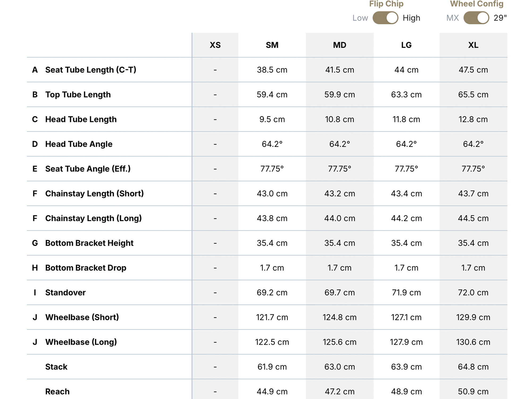Click the XS size column header
The image size is (532, 399).
pos(215,45)
